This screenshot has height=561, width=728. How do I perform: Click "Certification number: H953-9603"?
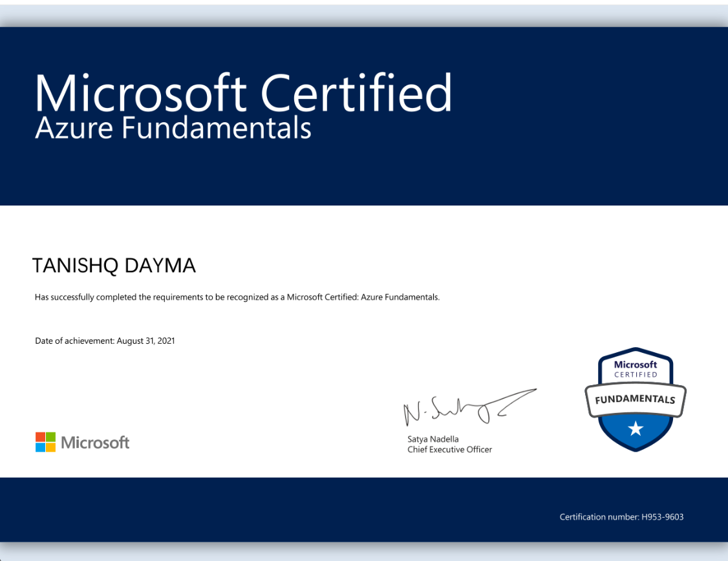(x=622, y=517)
